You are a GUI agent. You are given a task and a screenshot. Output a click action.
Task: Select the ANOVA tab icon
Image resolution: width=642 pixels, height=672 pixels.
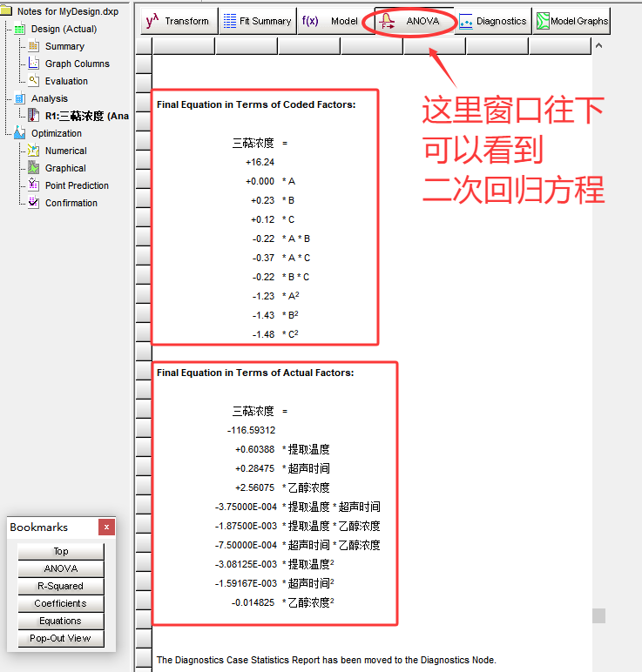point(389,21)
